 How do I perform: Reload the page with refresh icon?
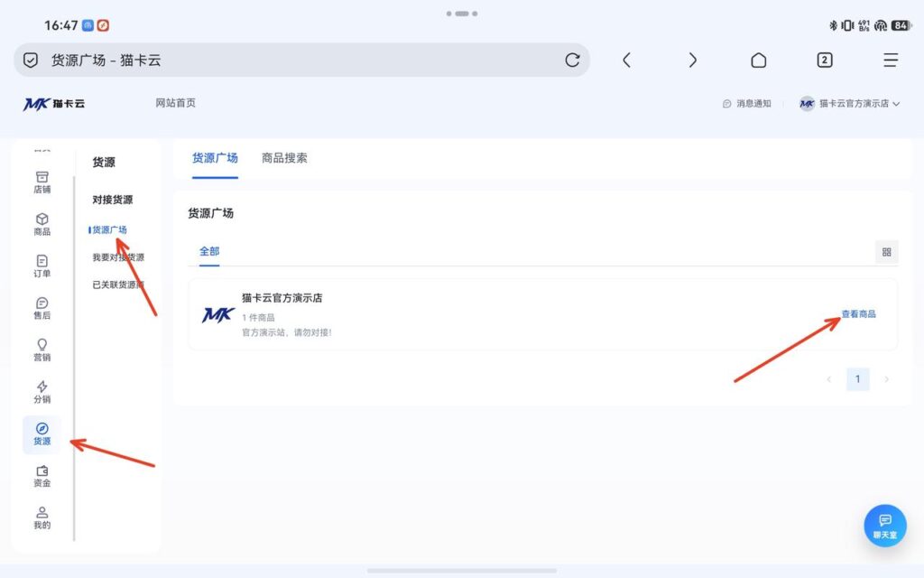pyautogui.click(x=572, y=61)
